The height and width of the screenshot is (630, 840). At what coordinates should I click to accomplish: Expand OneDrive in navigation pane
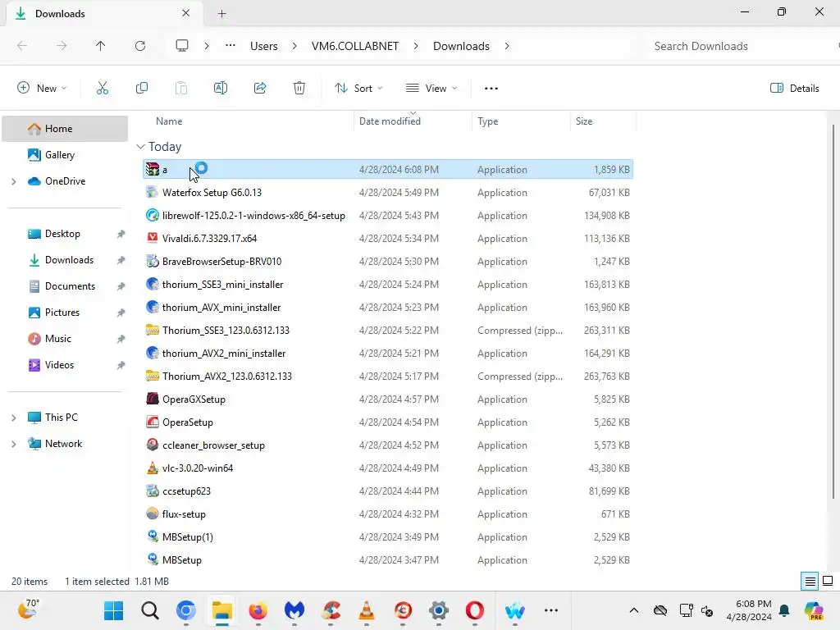14,181
